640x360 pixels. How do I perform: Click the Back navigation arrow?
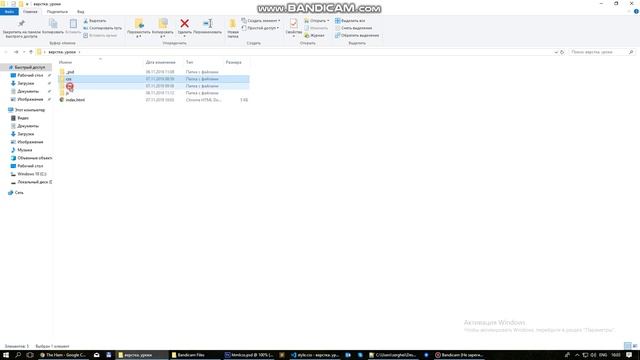pyautogui.click(x=6, y=52)
